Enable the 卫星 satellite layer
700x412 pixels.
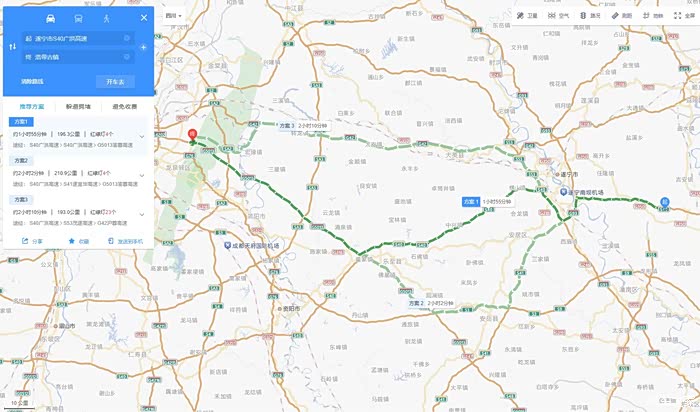point(527,16)
